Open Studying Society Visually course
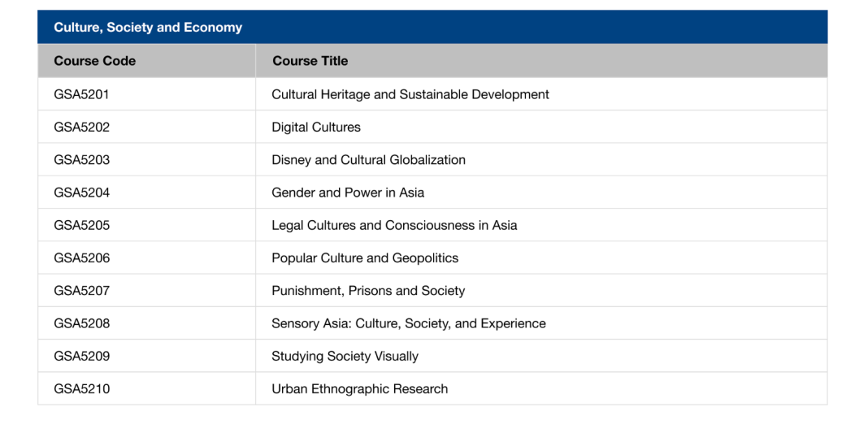The image size is (868, 433). [x=345, y=356]
